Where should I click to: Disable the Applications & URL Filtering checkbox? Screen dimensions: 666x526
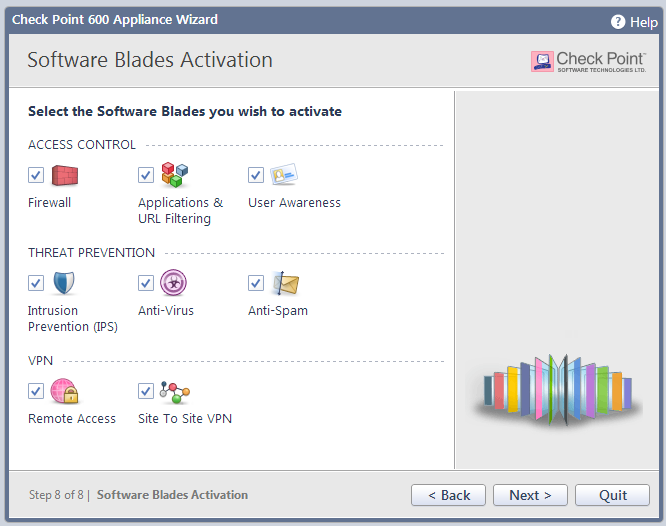pos(146,176)
